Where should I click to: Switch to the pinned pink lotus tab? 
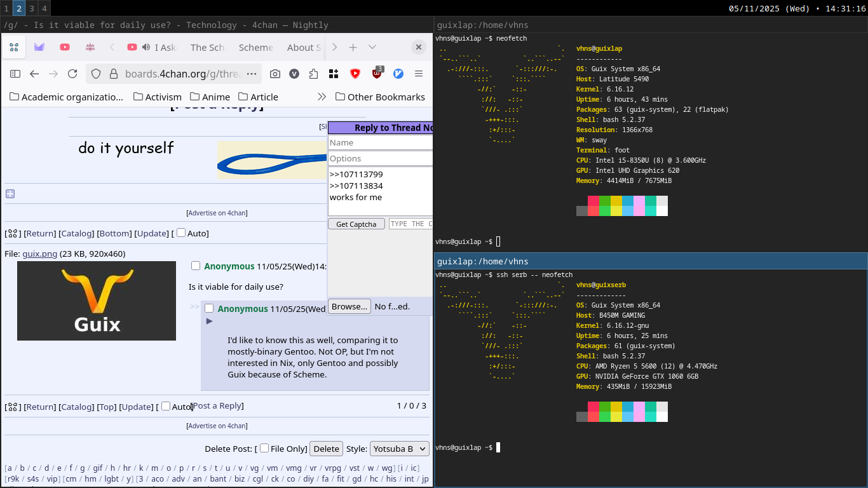coord(90,47)
